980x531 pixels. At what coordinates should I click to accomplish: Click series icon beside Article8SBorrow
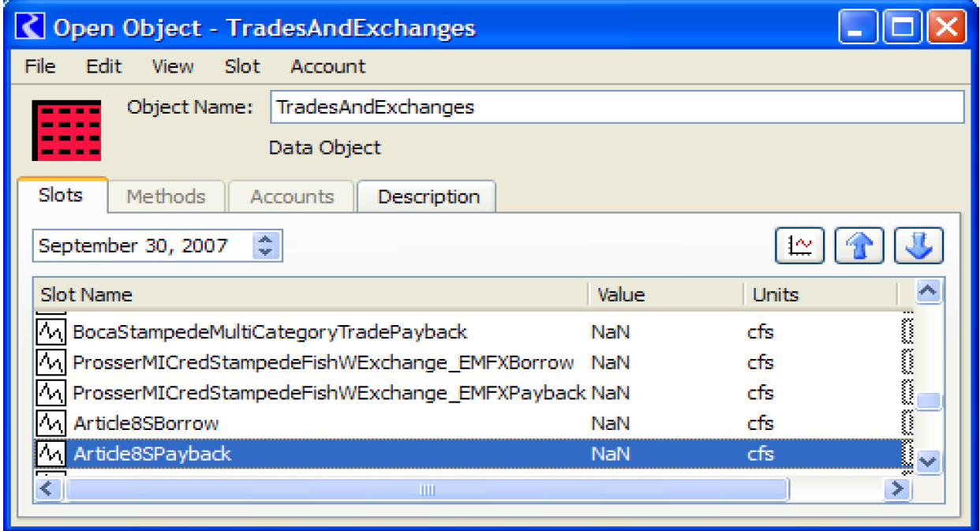(x=50, y=424)
